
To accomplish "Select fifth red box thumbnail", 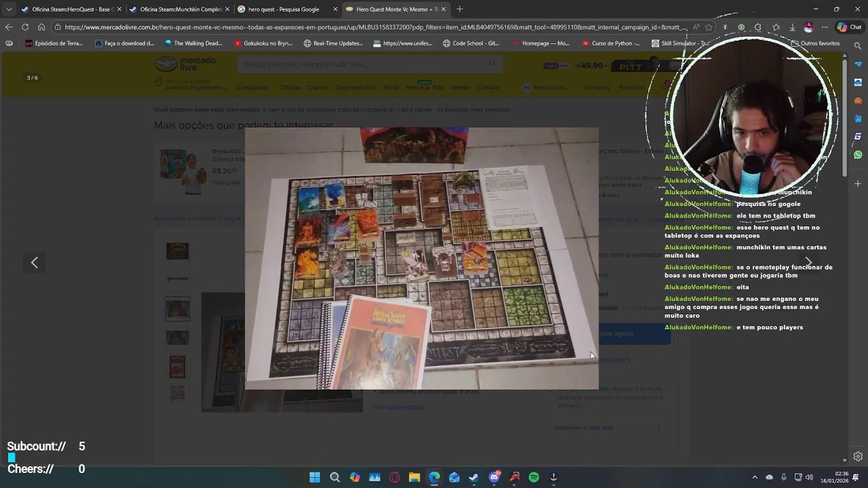I will [x=178, y=367].
